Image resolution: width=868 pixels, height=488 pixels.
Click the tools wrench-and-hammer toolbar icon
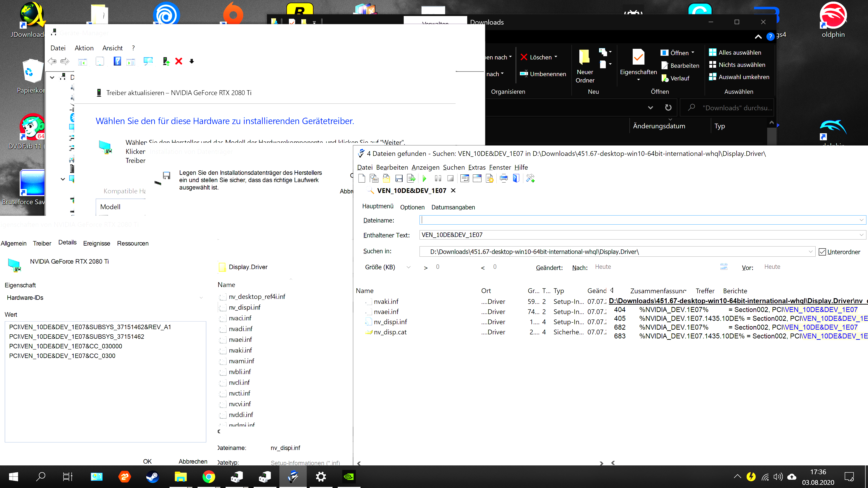coord(530,178)
